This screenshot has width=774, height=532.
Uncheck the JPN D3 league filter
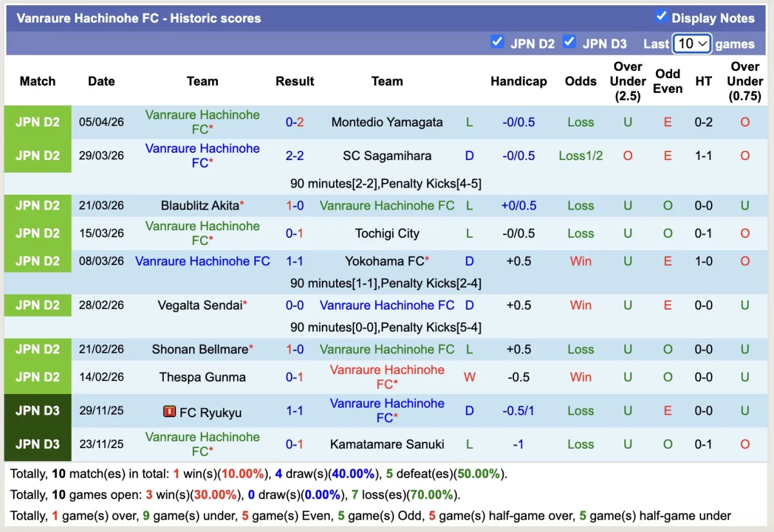click(569, 42)
